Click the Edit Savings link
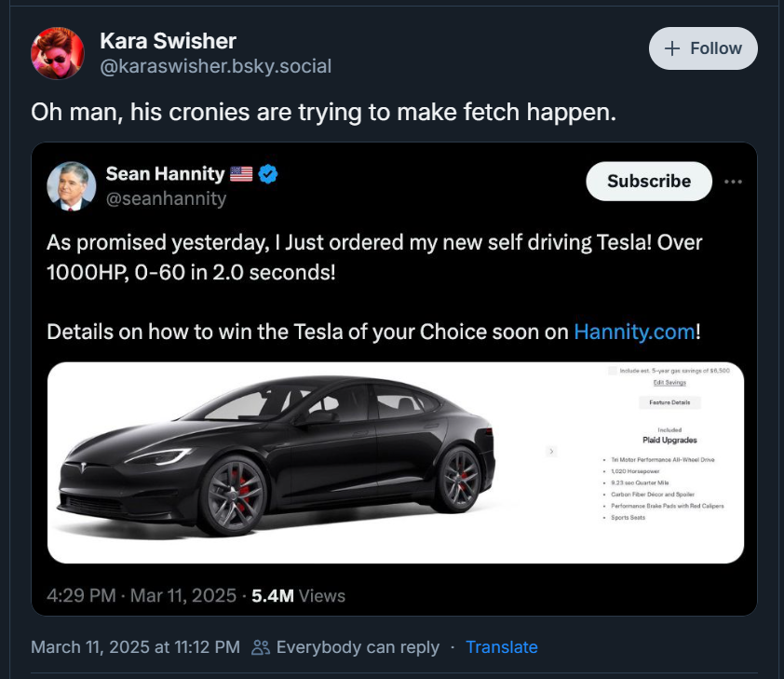The image size is (784, 679). click(x=669, y=383)
